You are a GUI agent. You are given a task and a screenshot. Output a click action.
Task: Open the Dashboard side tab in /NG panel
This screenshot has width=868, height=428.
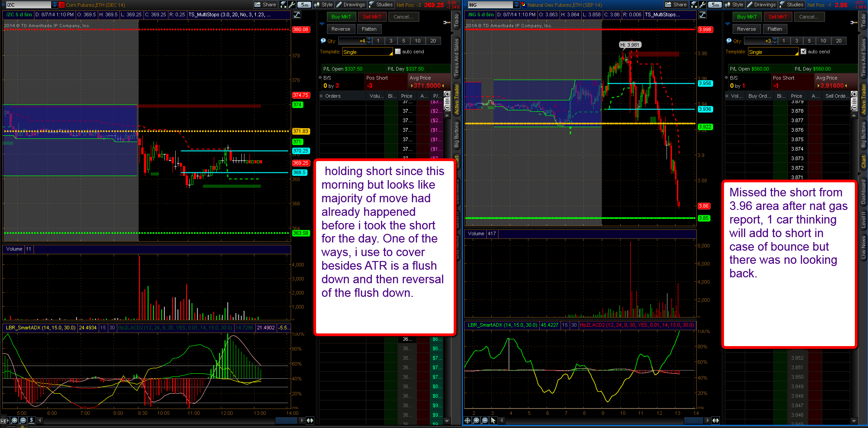tap(863, 192)
